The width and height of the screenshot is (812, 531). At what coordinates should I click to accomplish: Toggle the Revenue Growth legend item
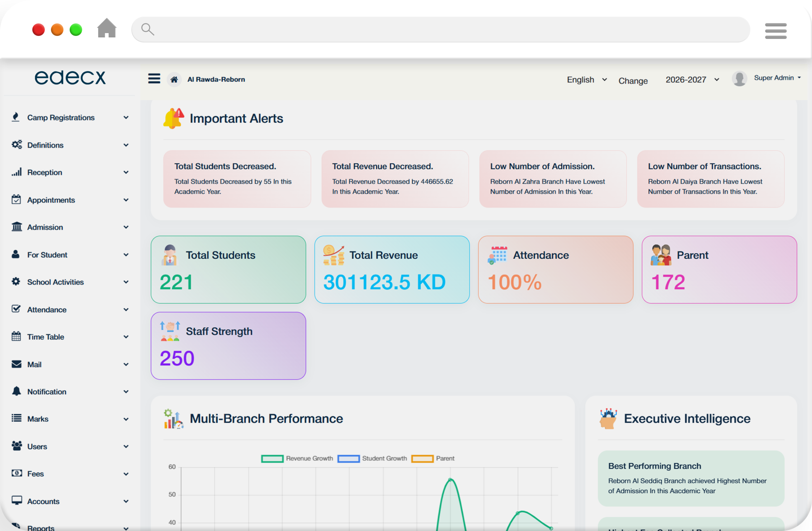(297, 459)
